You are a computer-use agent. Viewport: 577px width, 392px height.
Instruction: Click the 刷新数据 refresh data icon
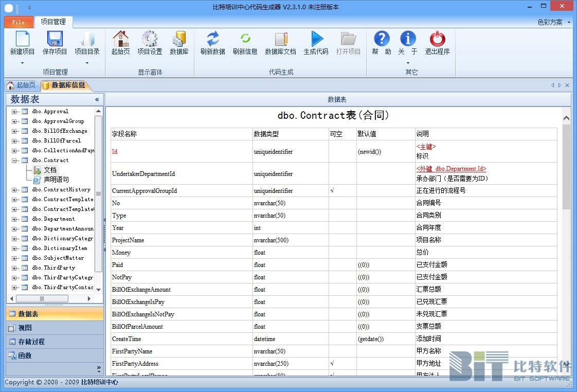[x=213, y=39]
